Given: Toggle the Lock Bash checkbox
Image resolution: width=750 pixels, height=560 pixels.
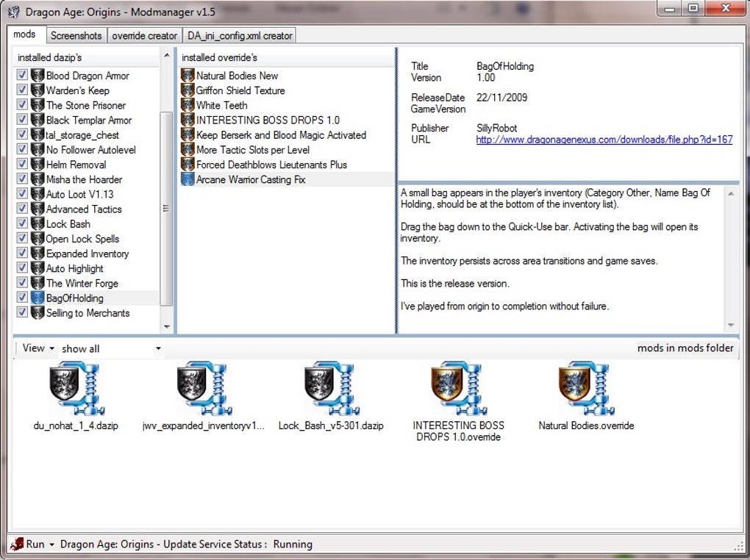Looking at the screenshot, I should [x=22, y=223].
